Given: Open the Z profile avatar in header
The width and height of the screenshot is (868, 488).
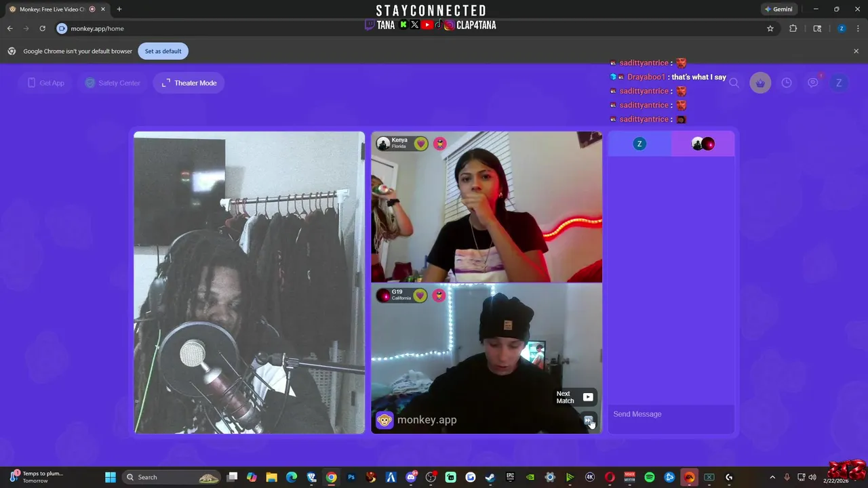Looking at the screenshot, I should [839, 83].
